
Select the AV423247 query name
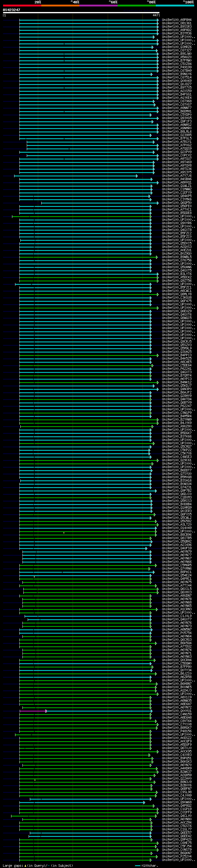pos(11,10)
